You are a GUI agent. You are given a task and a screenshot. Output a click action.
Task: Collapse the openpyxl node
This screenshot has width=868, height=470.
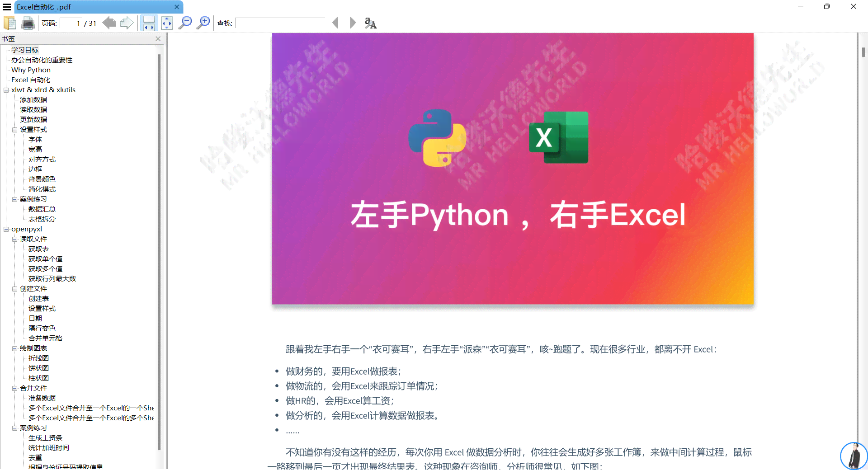6,229
